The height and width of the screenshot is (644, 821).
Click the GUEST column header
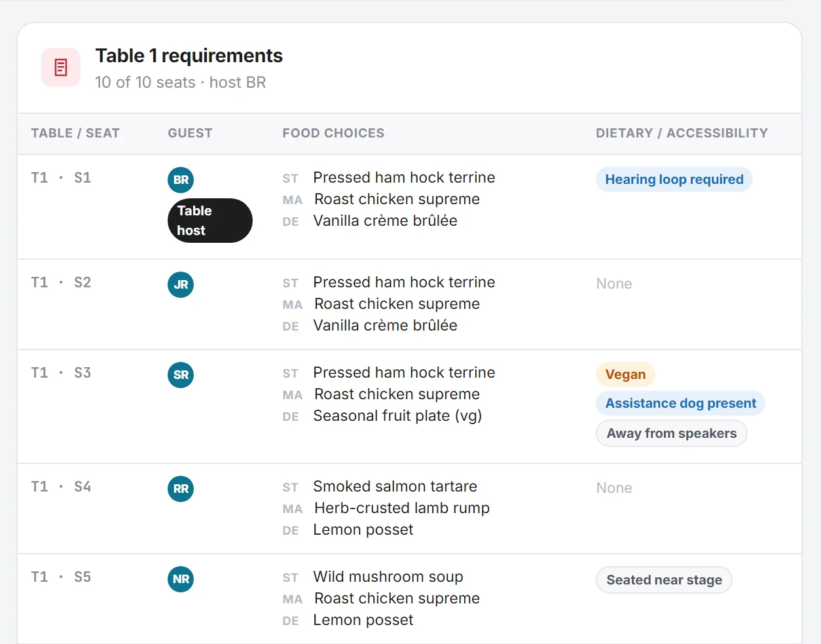[190, 134]
